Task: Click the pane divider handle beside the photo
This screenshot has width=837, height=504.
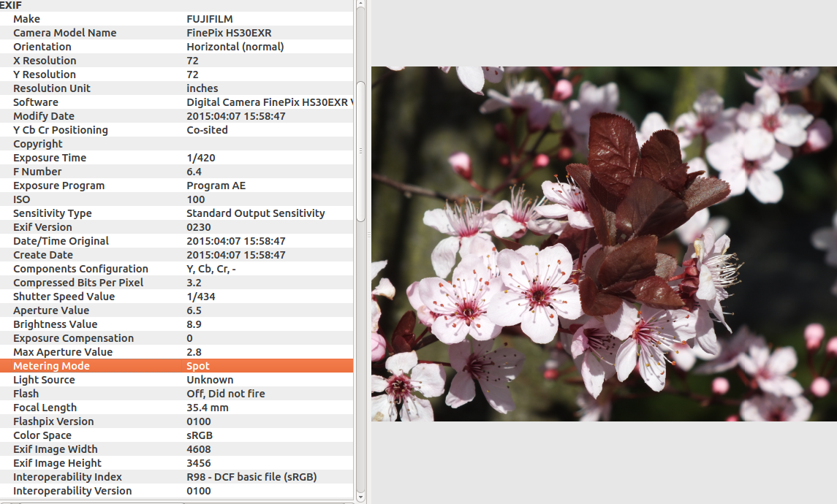Action: coord(368,235)
